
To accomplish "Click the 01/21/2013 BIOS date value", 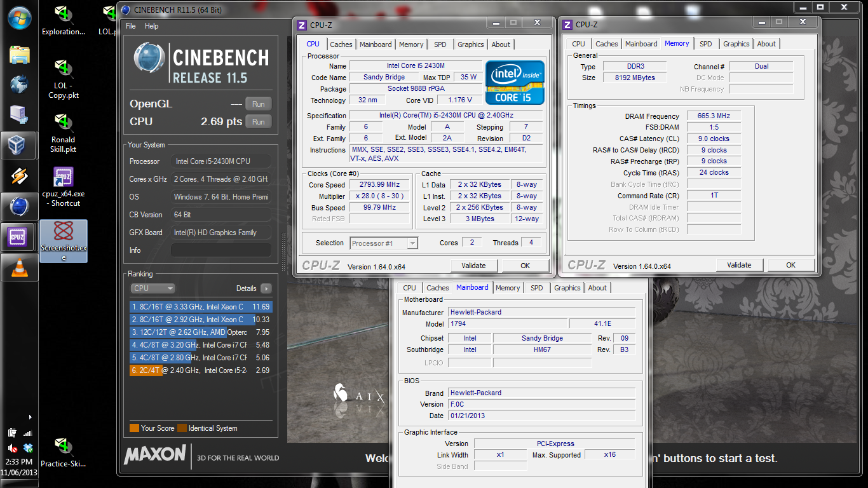I will click(541, 416).
